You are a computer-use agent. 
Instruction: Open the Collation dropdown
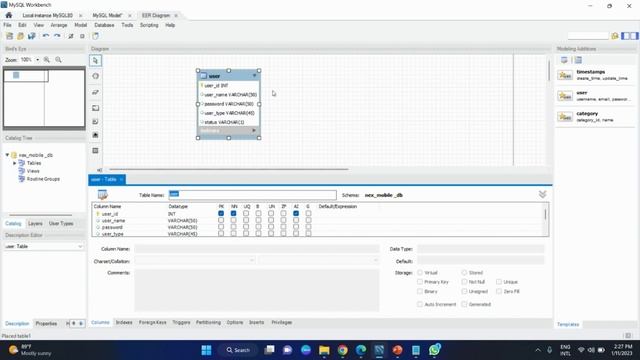coord(375,260)
